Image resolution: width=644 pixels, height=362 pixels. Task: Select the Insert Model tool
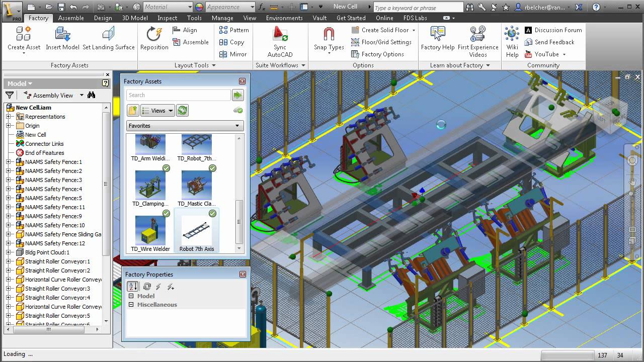tap(62, 39)
